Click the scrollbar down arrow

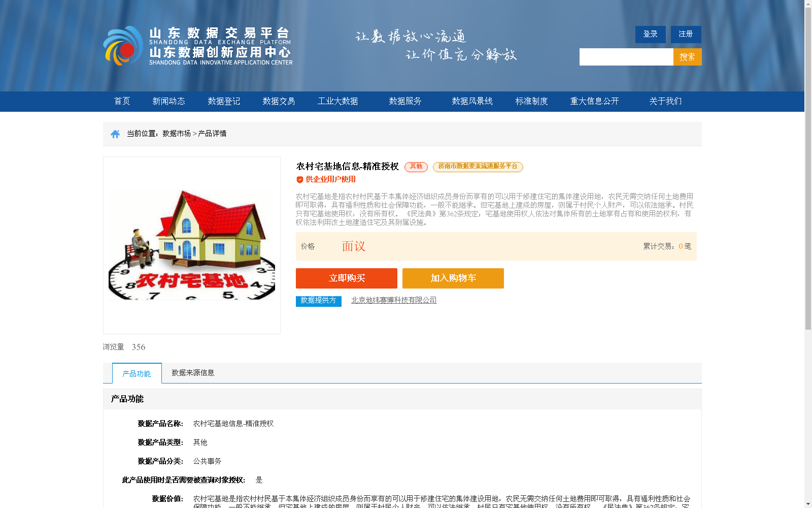(x=808, y=504)
